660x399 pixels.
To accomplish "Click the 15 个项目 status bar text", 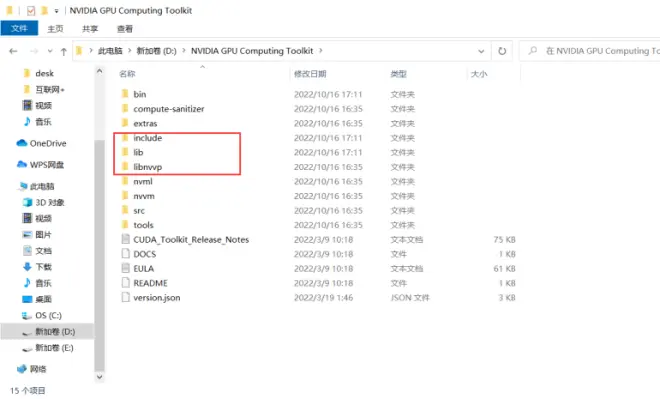I will pos(27,391).
